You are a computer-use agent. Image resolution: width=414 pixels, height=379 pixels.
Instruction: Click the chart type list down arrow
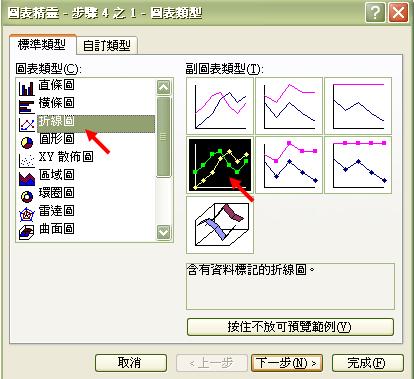point(163,232)
